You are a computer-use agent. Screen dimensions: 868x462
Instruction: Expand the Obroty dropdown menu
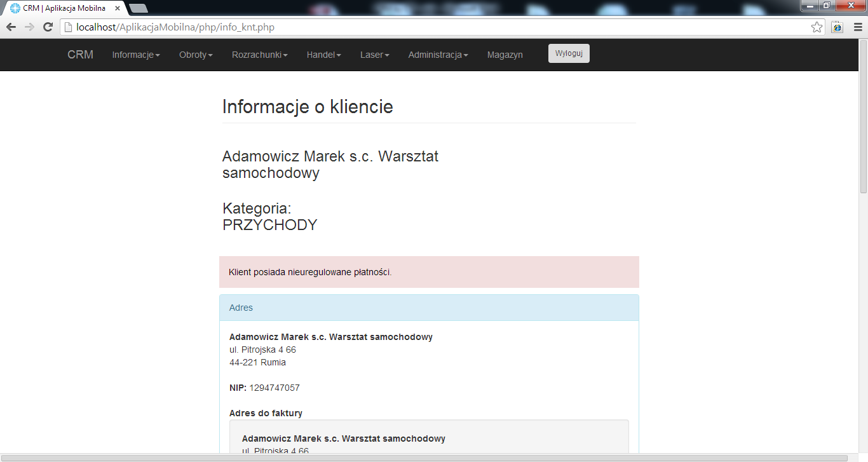tap(196, 55)
